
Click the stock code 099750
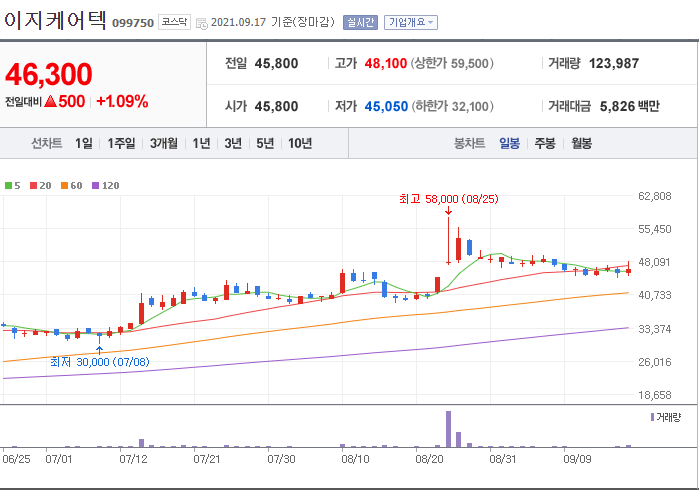tap(133, 23)
